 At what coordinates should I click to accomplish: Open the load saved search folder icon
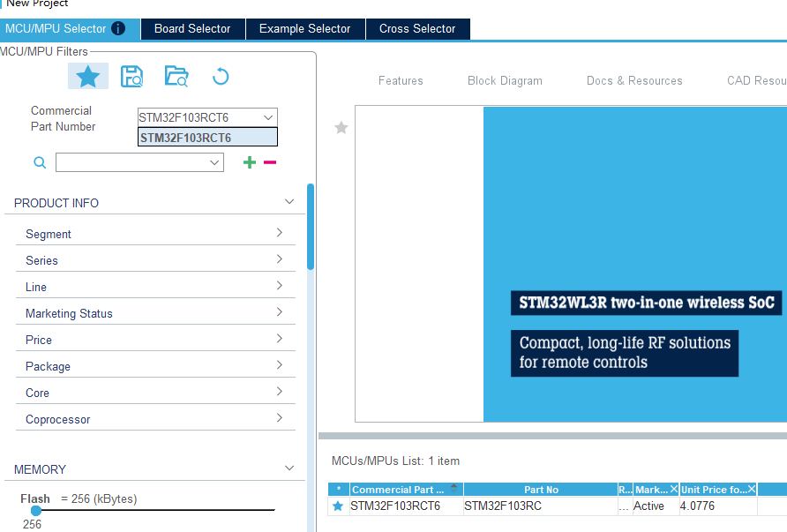[176, 76]
